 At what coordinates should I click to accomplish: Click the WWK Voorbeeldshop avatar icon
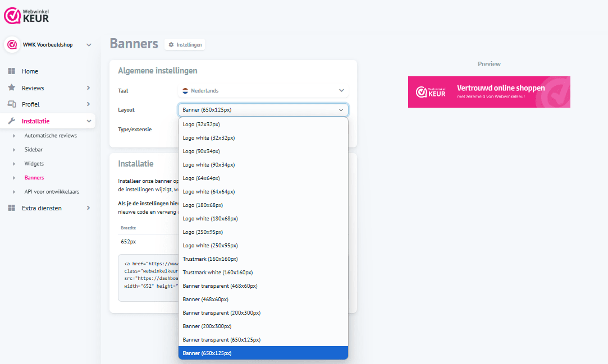pos(11,45)
